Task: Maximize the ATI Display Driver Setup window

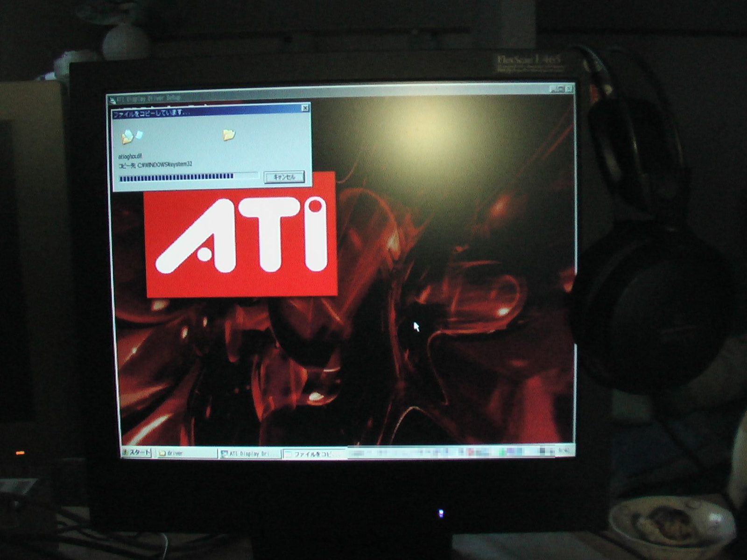Action: coord(561,88)
